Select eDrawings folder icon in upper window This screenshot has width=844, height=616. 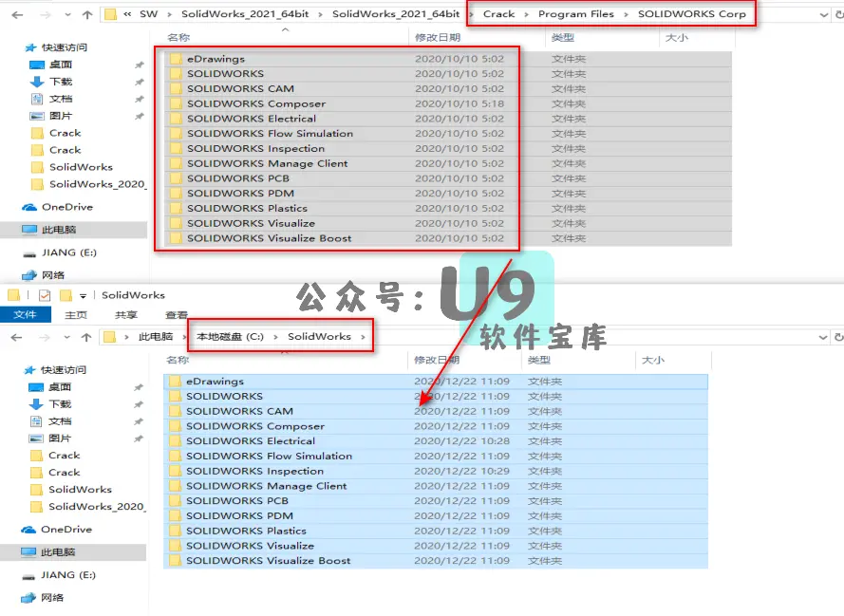pyautogui.click(x=176, y=59)
